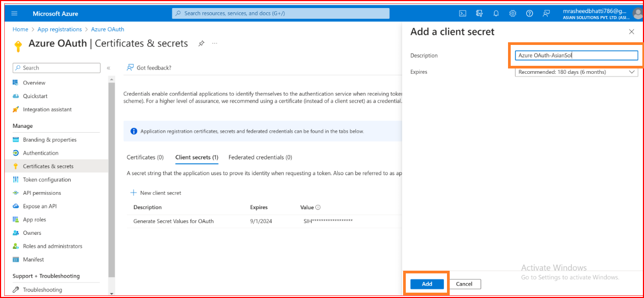Collapse the sidebar with double chevron
Image resolution: width=644 pixels, height=298 pixels.
pos(109,68)
